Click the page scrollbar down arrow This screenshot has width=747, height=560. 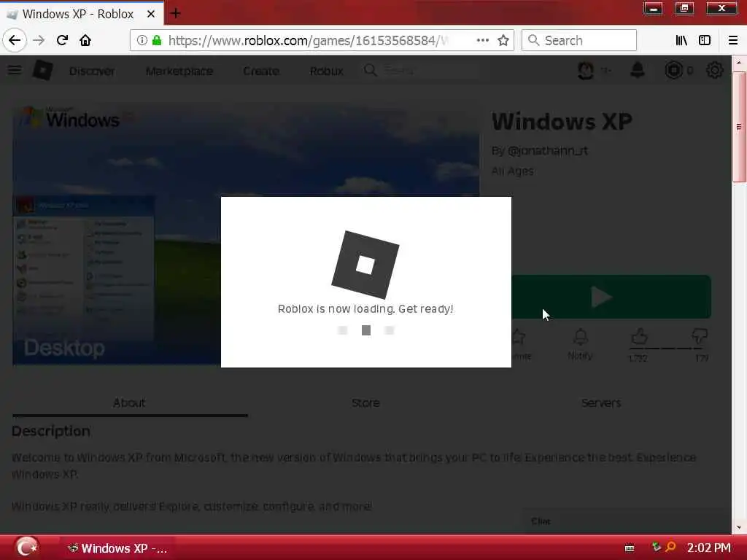point(739,526)
